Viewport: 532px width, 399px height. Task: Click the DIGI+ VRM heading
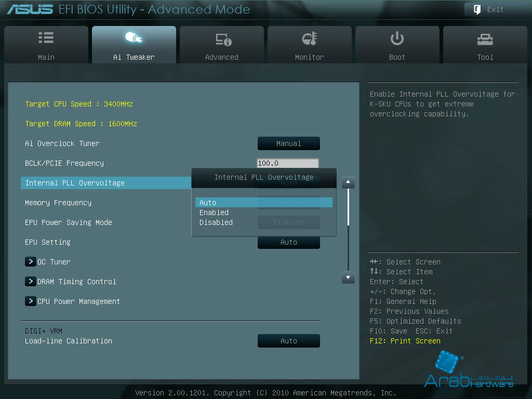coord(44,331)
